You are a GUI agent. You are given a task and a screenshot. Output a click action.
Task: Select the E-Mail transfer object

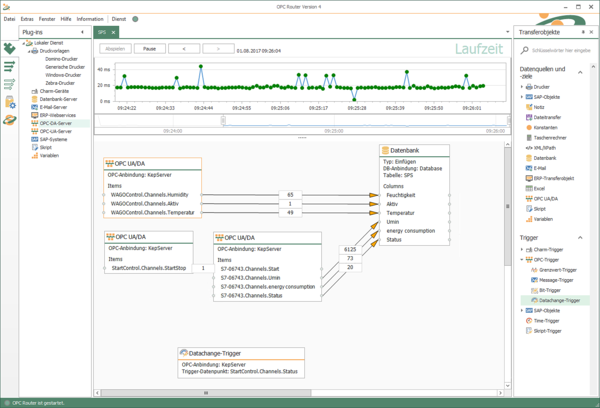point(536,168)
